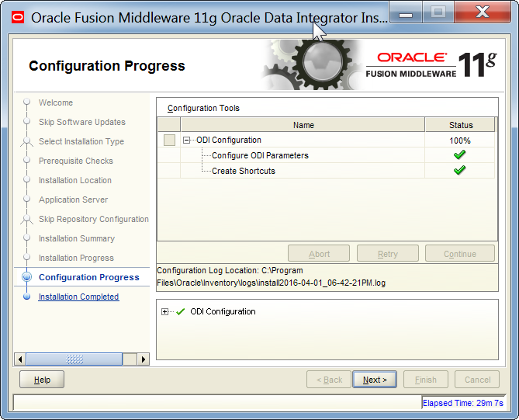The image size is (519, 420).
Task: Collapse the ODI Configuration tree node in the table
Action: [x=186, y=140]
